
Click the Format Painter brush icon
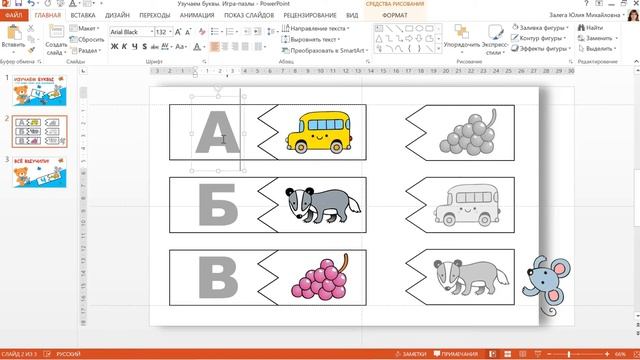[x=31, y=50]
